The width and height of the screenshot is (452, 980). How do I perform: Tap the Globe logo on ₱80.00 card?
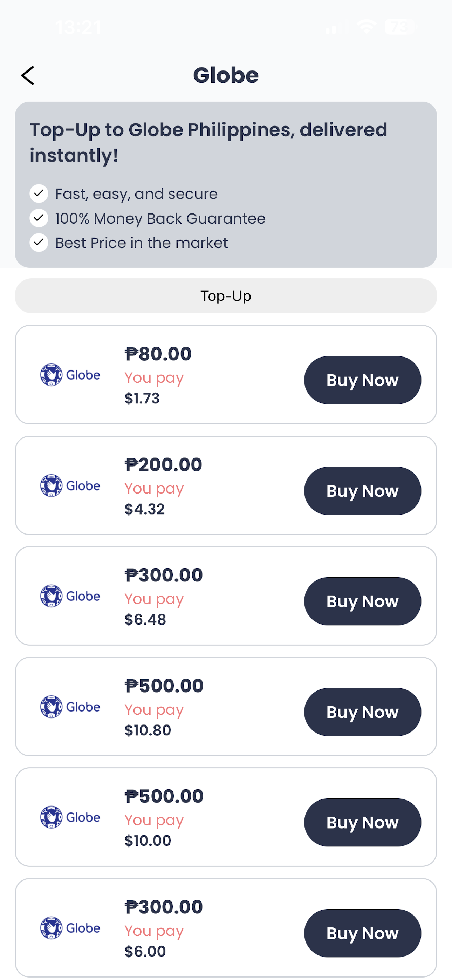(x=70, y=375)
